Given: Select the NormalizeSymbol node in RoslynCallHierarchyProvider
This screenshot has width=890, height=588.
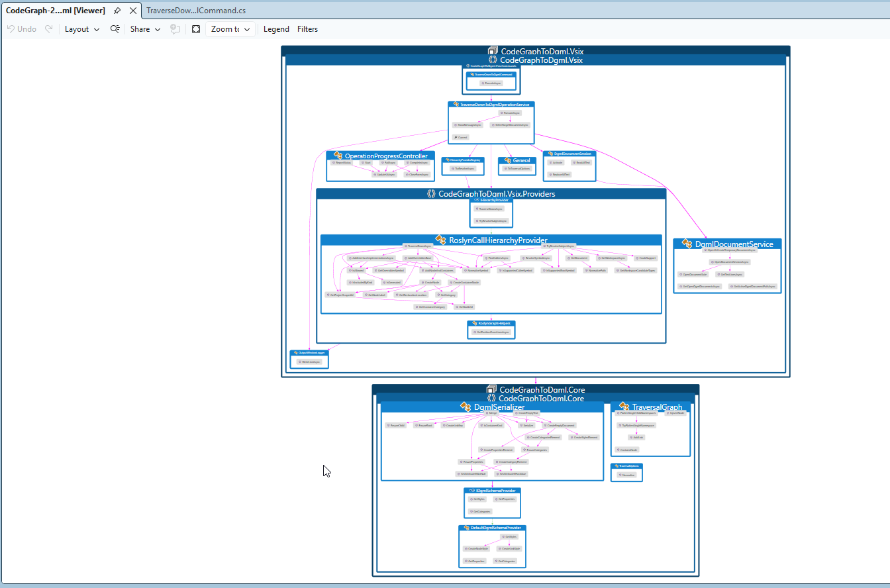Looking at the screenshot, I should click(x=475, y=270).
